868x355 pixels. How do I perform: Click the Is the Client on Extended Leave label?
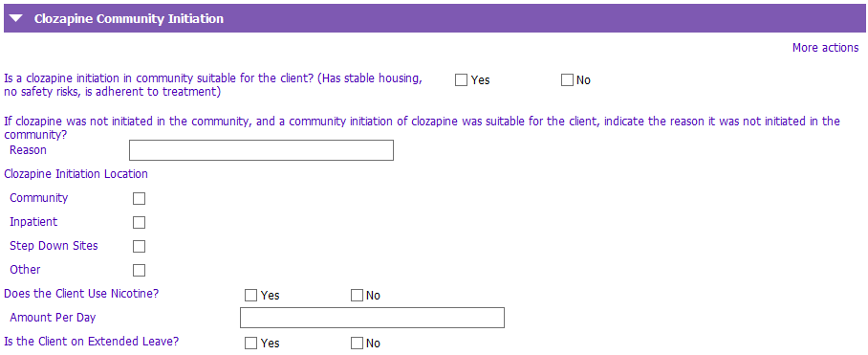(x=92, y=342)
